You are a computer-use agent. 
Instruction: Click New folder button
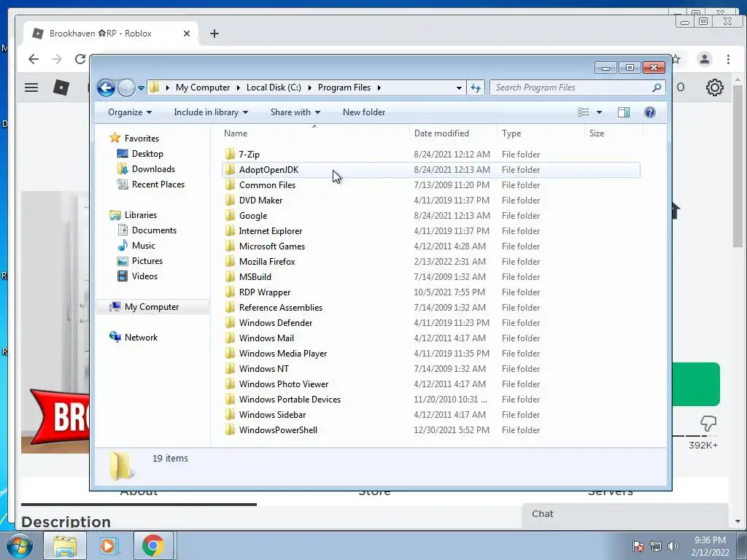tap(364, 112)
